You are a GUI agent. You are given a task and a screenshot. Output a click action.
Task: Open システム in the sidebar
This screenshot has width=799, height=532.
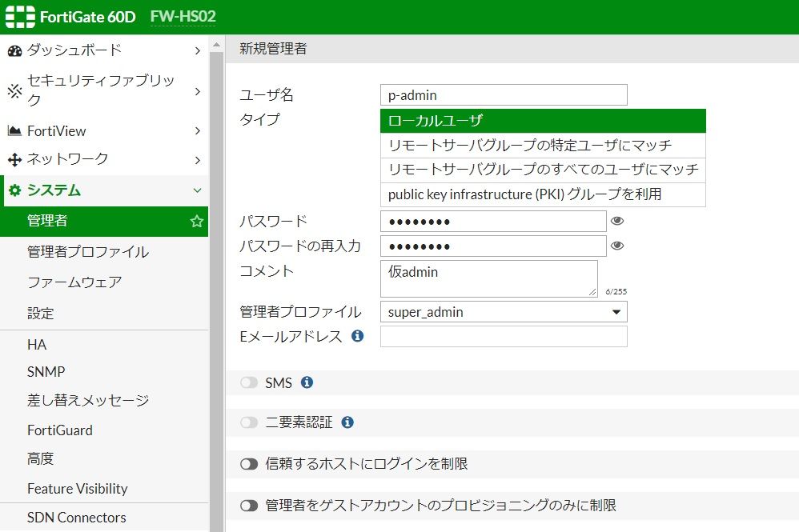pos(104,190)
